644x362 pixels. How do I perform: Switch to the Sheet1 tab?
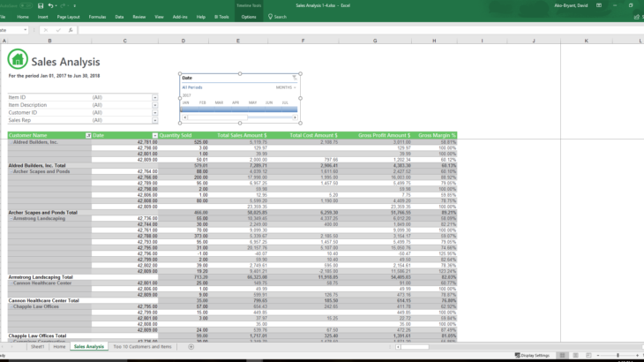(x=37, y=347)
